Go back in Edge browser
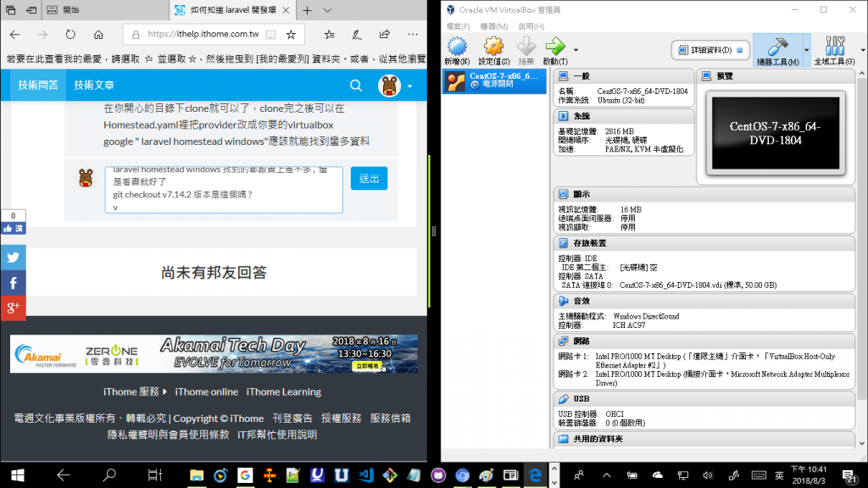This screenshot has height=488, width=868. pos(15,34)
